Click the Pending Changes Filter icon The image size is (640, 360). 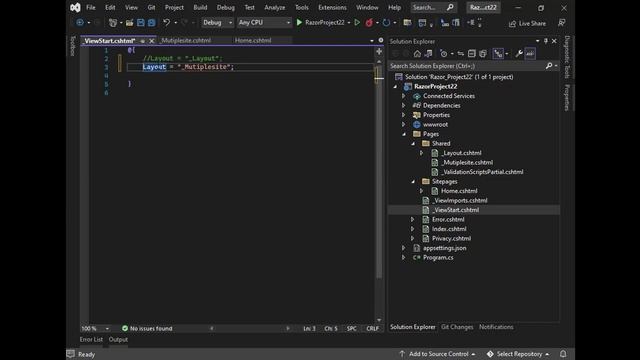point(444,53)
